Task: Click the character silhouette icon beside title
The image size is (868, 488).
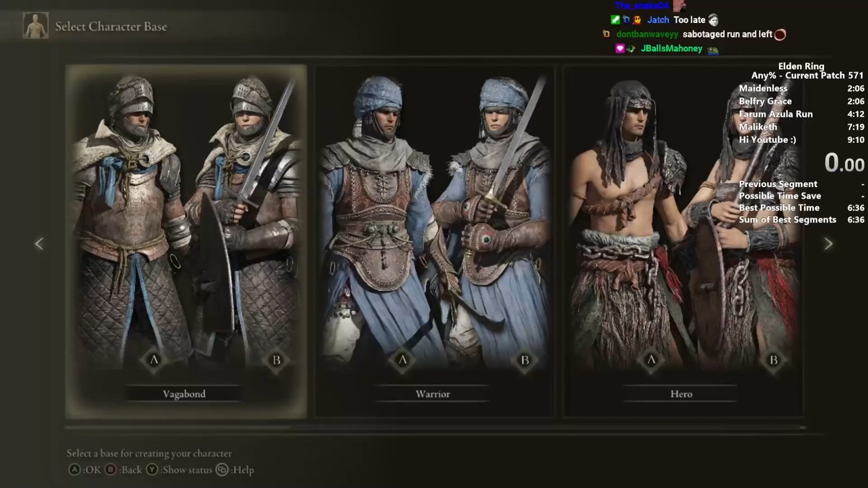Action: point(35,26)
